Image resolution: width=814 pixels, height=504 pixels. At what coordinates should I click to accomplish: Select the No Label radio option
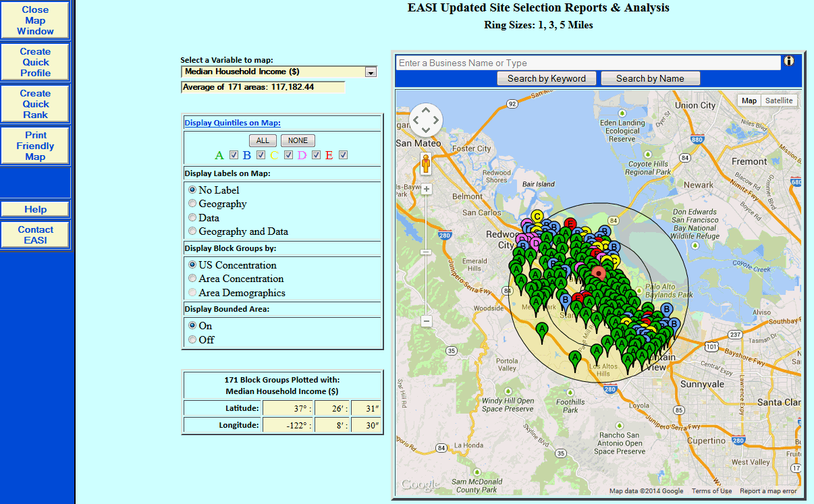192,190
